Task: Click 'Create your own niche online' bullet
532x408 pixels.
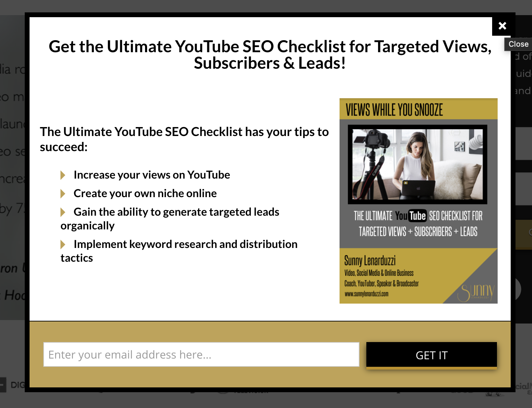Action: (145, 193)
